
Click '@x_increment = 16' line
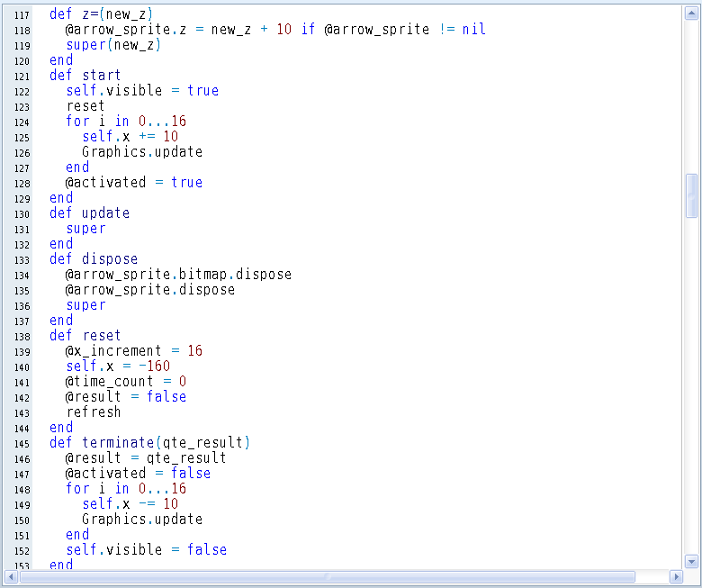(134, 350)
